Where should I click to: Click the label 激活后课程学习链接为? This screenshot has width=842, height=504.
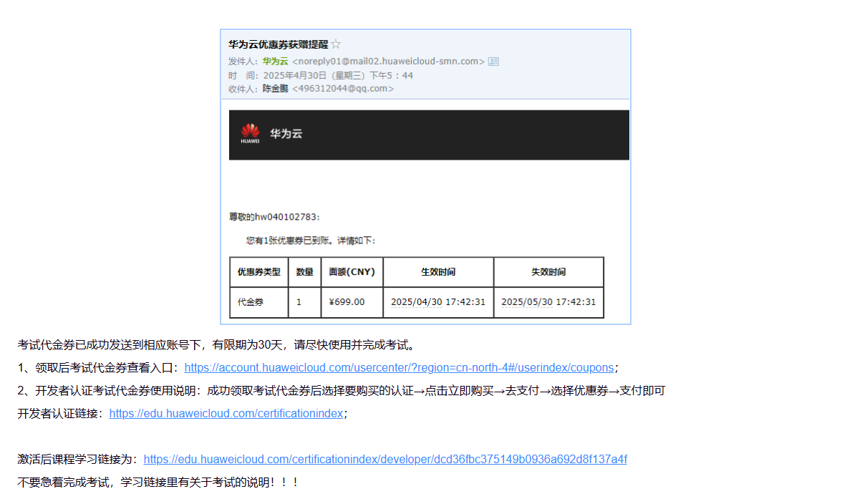click(79, 460)
